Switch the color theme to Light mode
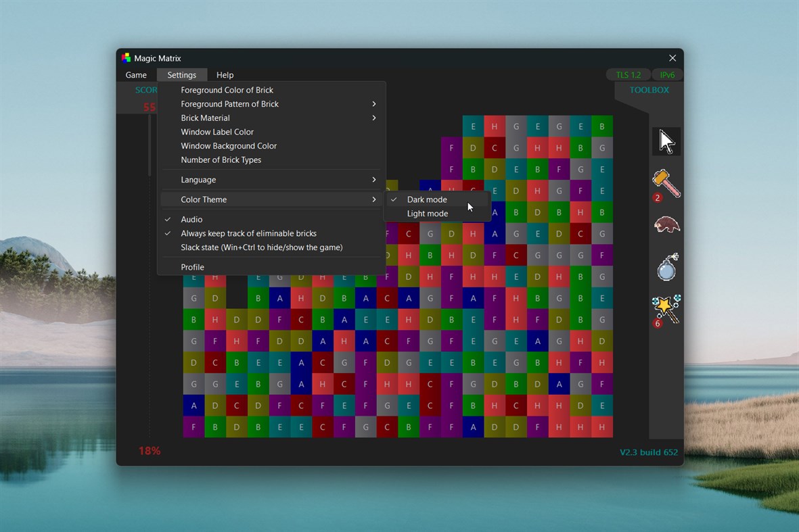Viewport: 799px width, 532px height. (427, 214)
